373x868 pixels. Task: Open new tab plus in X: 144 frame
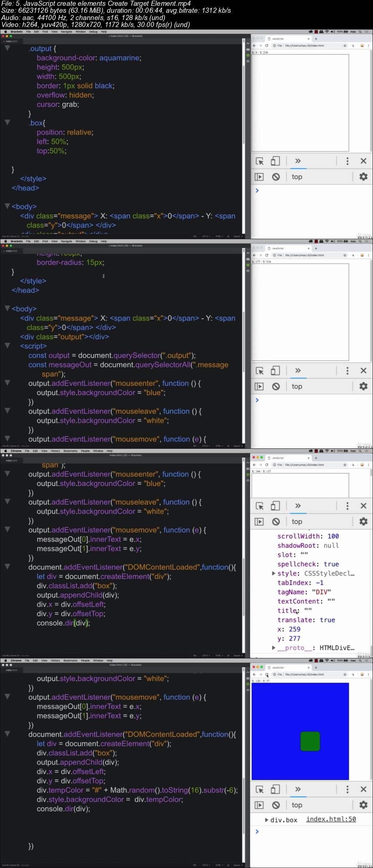[x=316, y=458]
